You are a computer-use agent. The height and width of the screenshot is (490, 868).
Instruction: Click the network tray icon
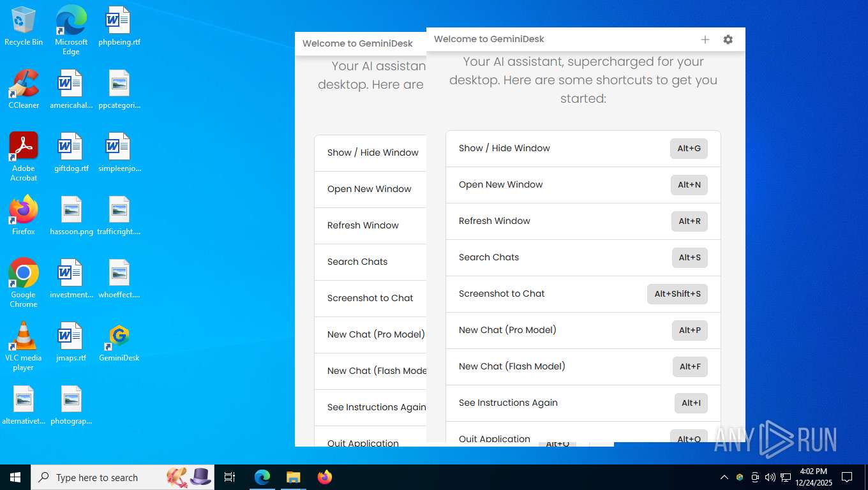786,477
